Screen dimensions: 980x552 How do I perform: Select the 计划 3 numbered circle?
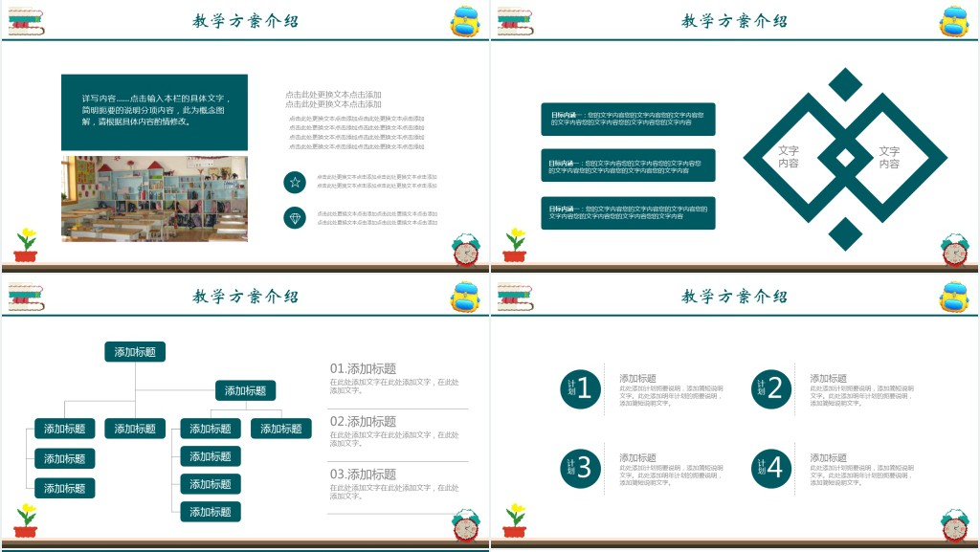pyautogui.click(x=581, y=468)
